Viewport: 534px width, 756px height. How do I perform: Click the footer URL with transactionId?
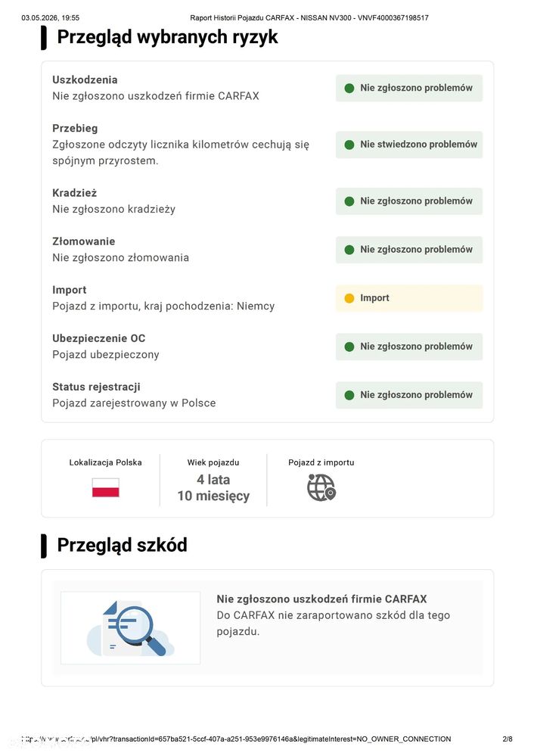[236, 739]
